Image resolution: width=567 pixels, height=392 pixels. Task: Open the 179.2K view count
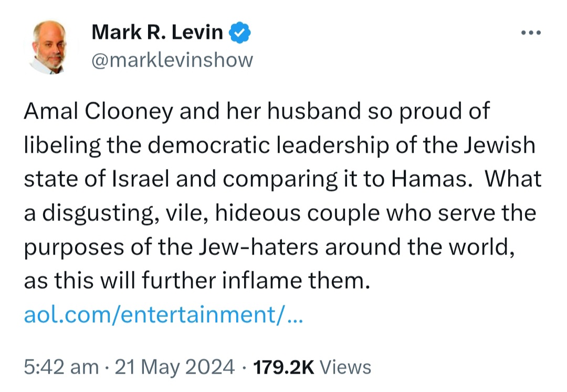(x=284, y=367)
